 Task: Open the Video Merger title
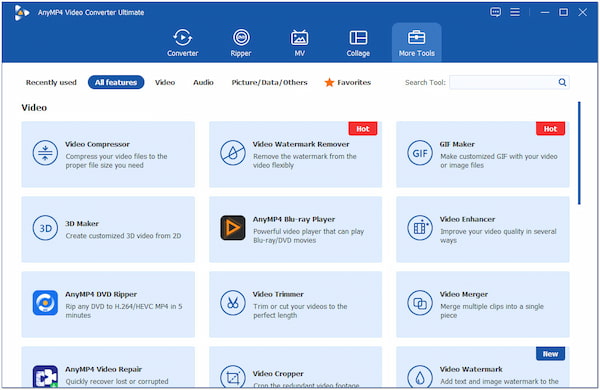click(x=464, y=294)
